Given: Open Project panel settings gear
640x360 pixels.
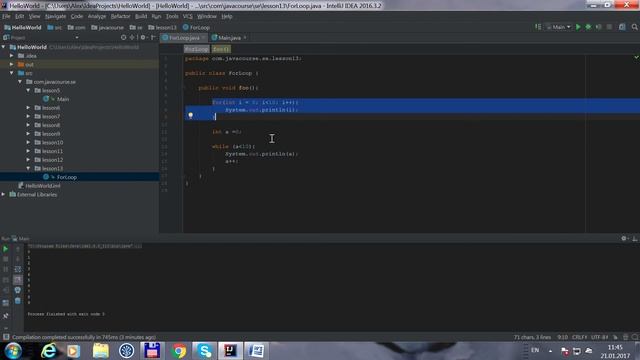Looking at the screenshot, I should [143, 38].
